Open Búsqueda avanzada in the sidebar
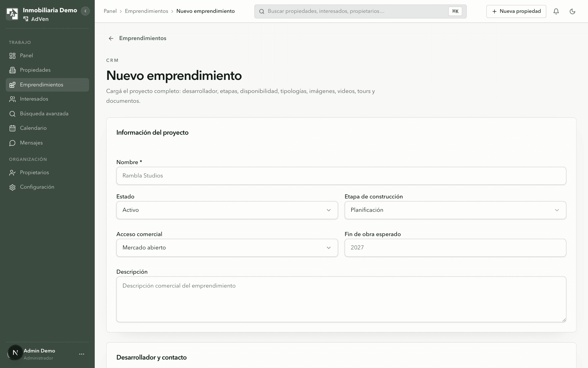Viewport: 588px width, 368px height. (47, 114)
